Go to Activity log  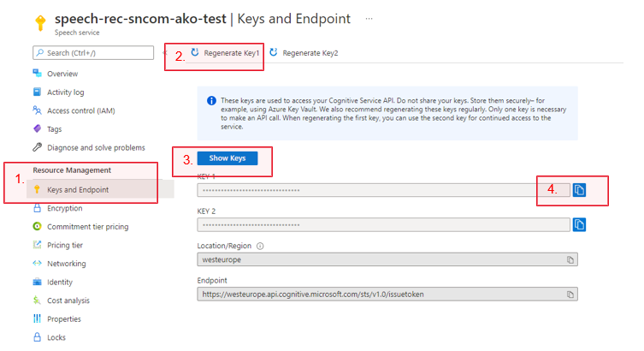[65, 92]
